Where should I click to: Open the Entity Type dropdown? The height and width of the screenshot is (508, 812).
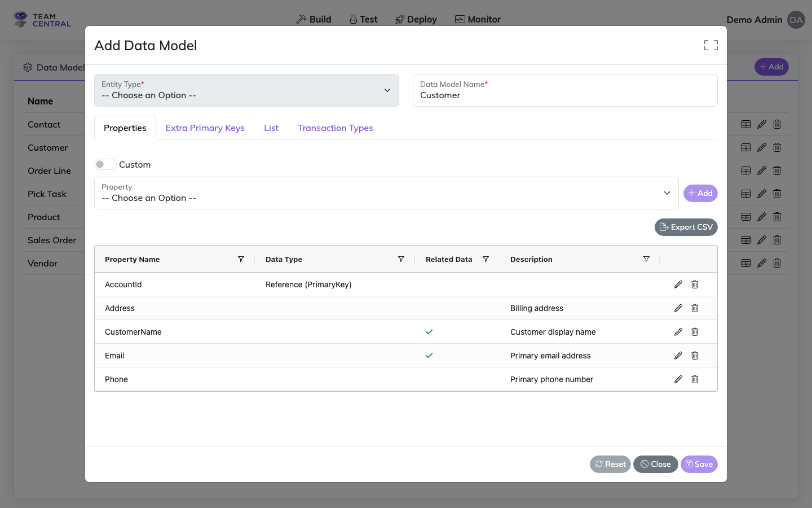(246, 90)
